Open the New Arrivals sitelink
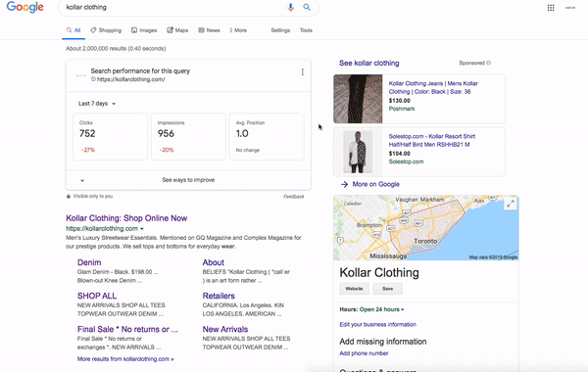 (225, 329)
